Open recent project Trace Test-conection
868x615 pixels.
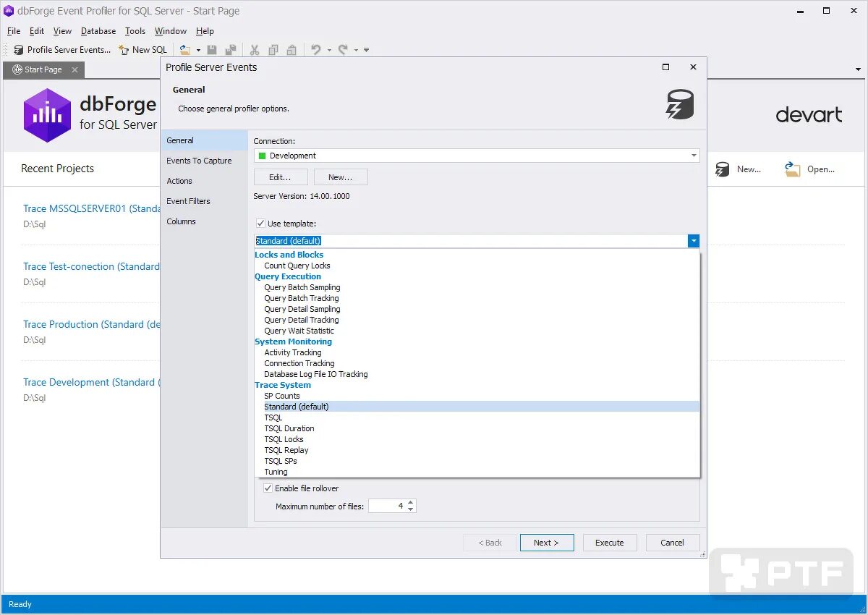tap(91, 266)
